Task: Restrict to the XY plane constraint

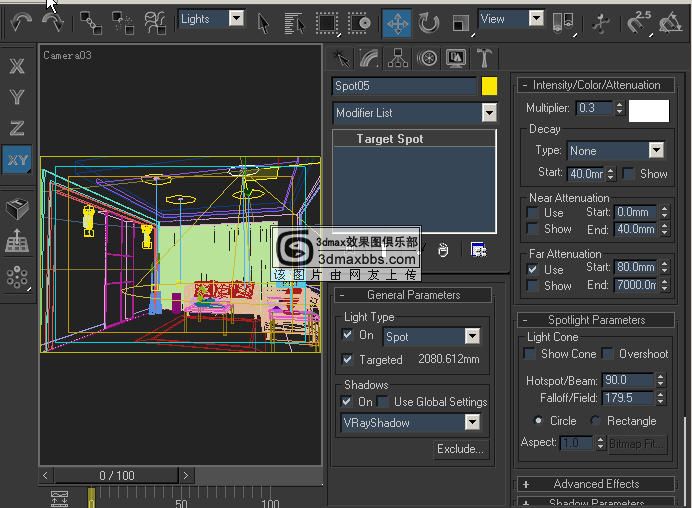Action: 17,159
